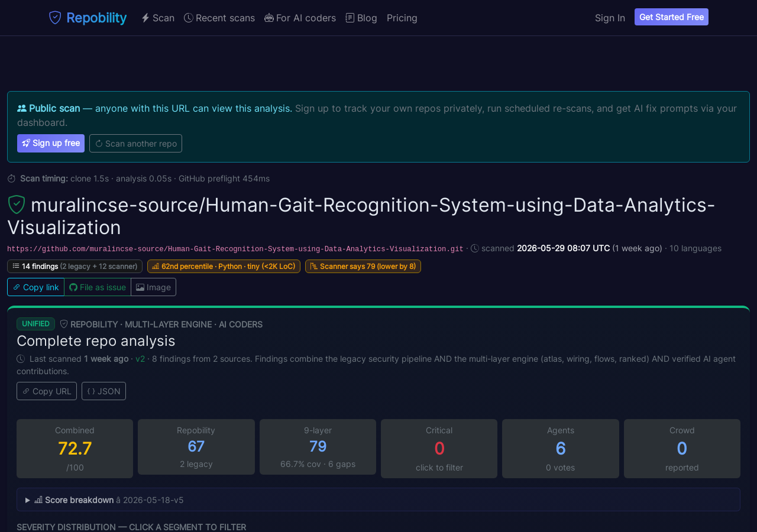Open the Repobility home link text
Viewport: 757px width, 532px height.
click(x=96, y=18)
